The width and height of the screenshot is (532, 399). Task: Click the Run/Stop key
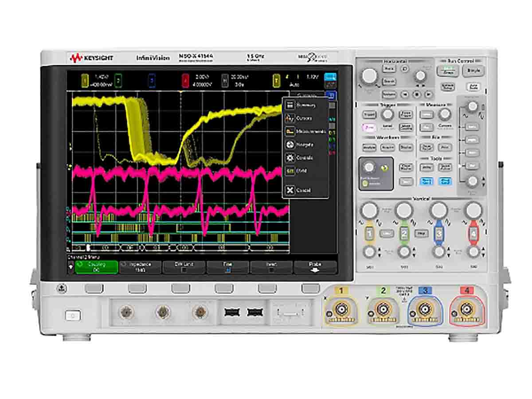(447, 71)
